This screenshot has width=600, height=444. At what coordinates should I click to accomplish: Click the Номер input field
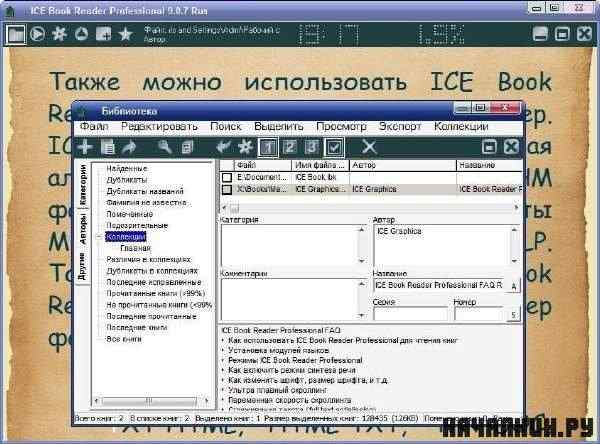[x=479, y=315]
